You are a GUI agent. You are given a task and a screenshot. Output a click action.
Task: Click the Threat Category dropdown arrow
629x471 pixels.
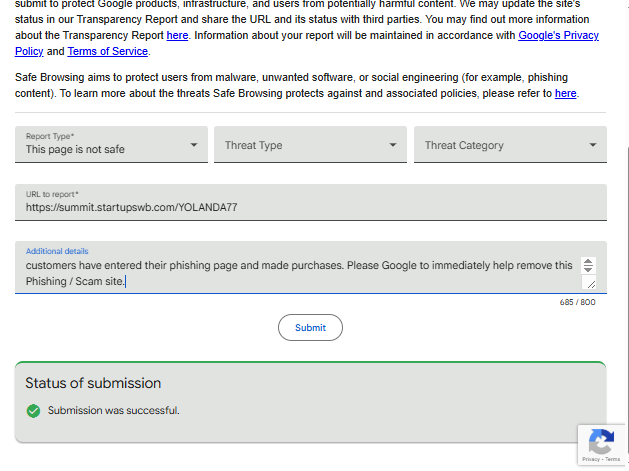click(592, 145)
